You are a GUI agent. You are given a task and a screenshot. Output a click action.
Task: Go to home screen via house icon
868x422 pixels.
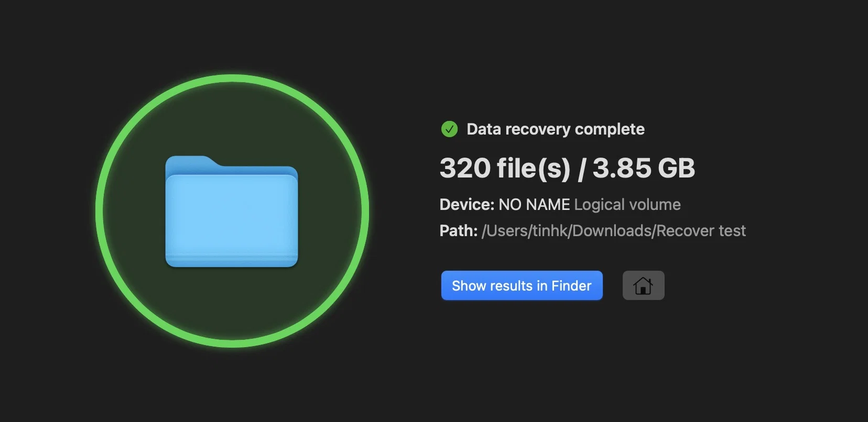click(643, 285)
